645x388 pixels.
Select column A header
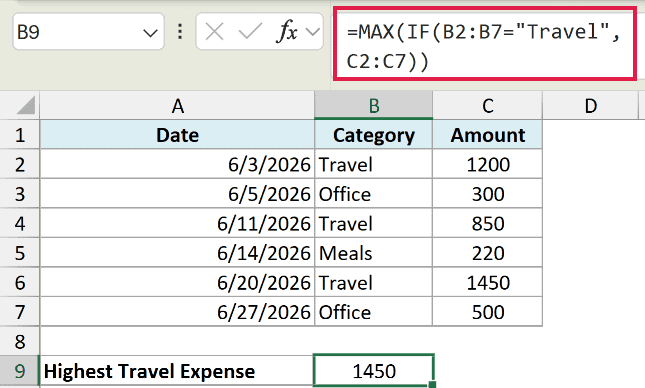[x=177, y=106]
